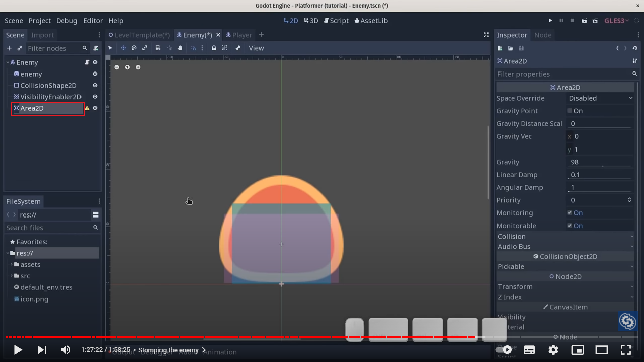This screenshot has height=362, width=644.
Task: Create new resource in Inspector
Action: (x=500, y=48)
